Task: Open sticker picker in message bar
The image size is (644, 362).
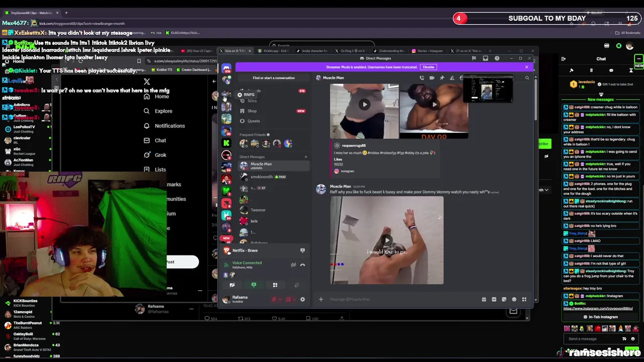Action: [x=504, y=300]
